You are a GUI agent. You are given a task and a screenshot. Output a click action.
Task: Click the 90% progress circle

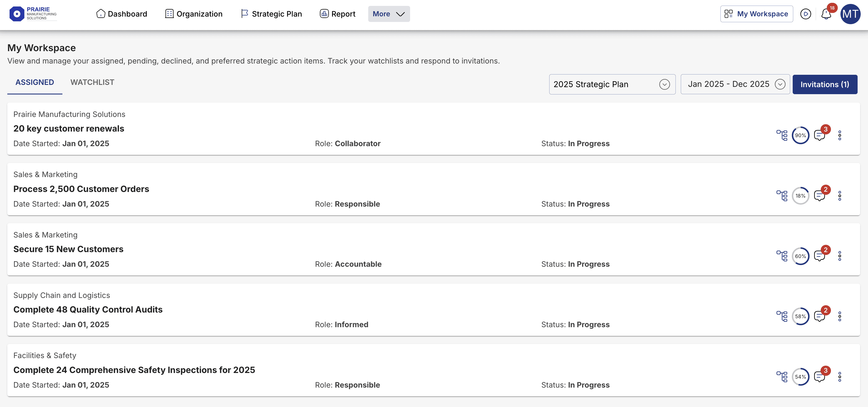(x=800, y=135)
